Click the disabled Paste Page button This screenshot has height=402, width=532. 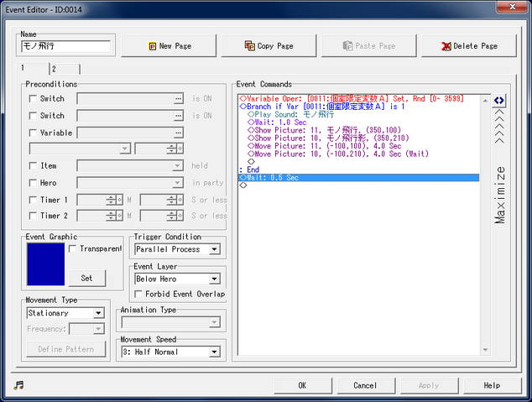369,46
